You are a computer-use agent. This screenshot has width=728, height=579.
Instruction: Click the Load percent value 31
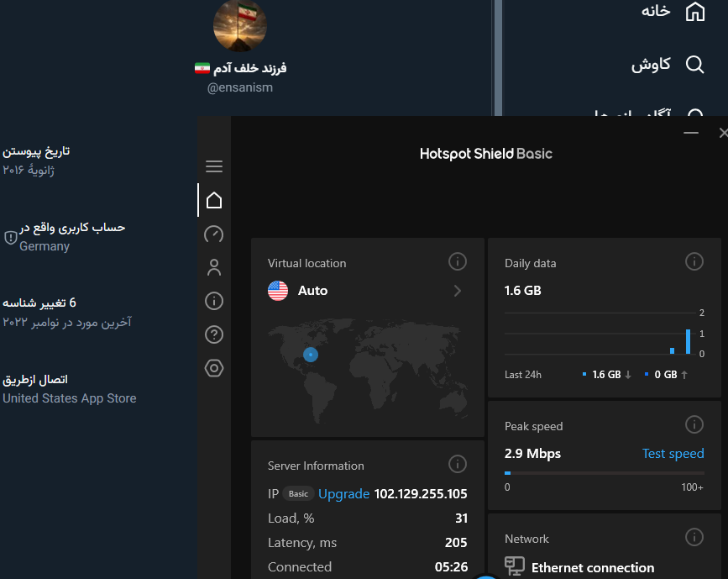[461, 518]
